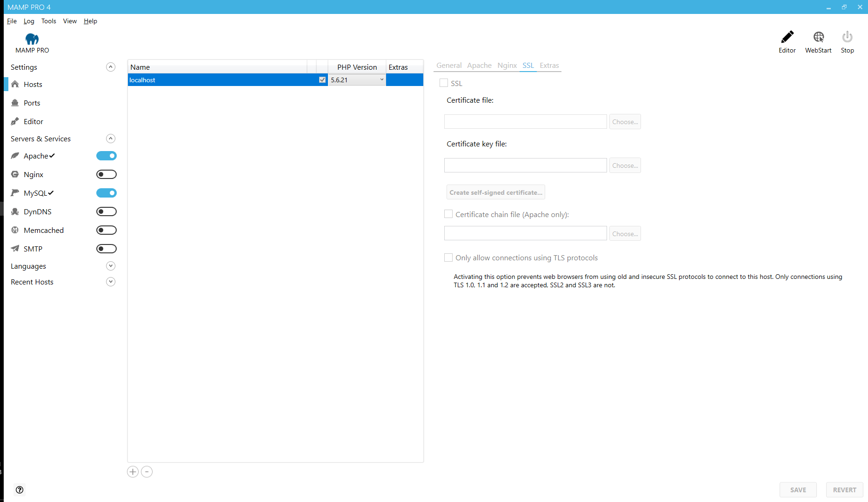Open the Tools menu
Viewport: 868px width, 502px height.
pos(48,21)
